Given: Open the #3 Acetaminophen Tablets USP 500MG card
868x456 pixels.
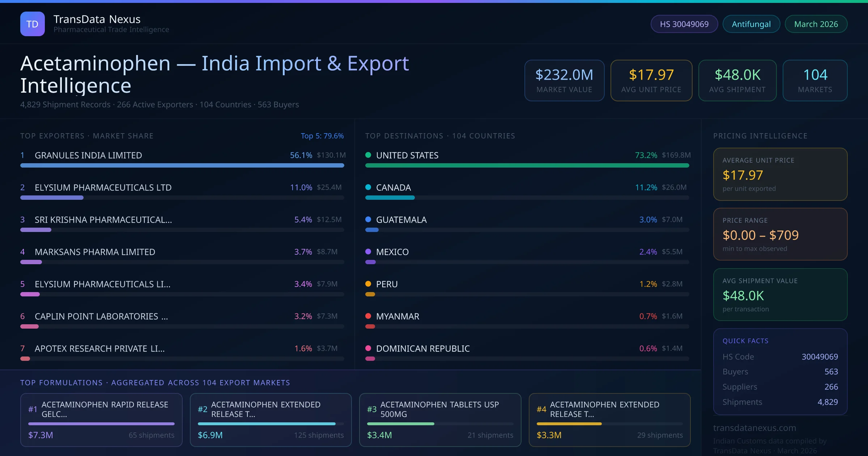Looking at the screenshot, I should pyautogui.click(x=440, y=419).
